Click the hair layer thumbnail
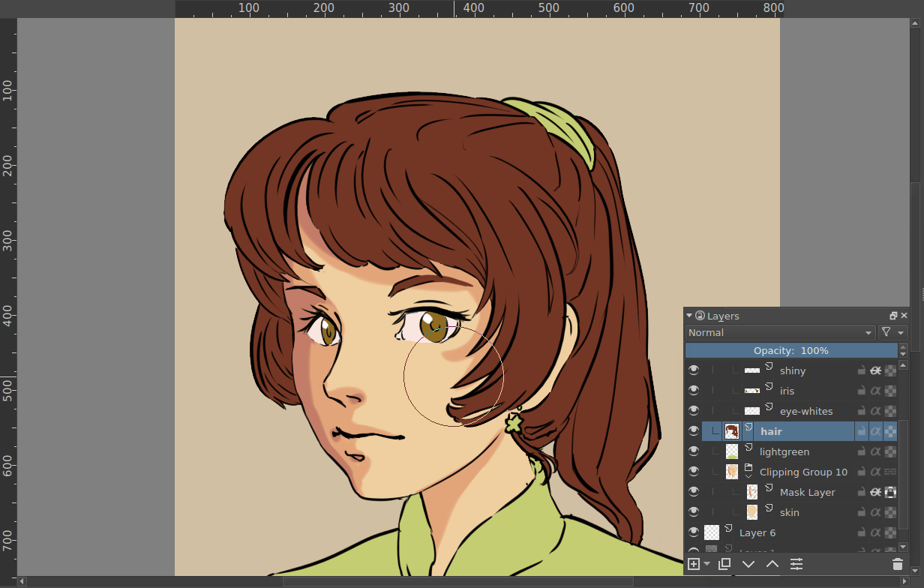Image resolution: width=924 pixels, height=588 pixels. click(x=731, y=430)
